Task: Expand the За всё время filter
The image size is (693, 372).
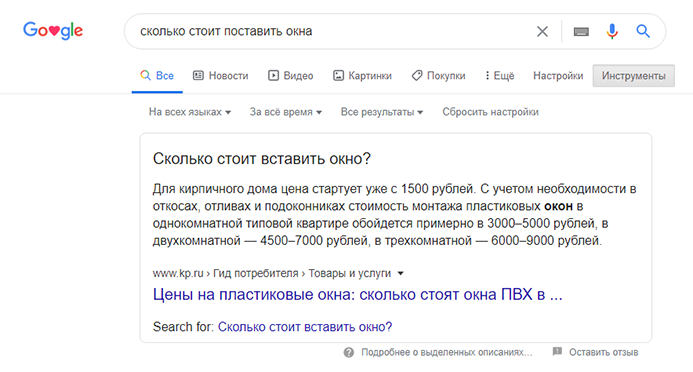Action: point(286,112)
